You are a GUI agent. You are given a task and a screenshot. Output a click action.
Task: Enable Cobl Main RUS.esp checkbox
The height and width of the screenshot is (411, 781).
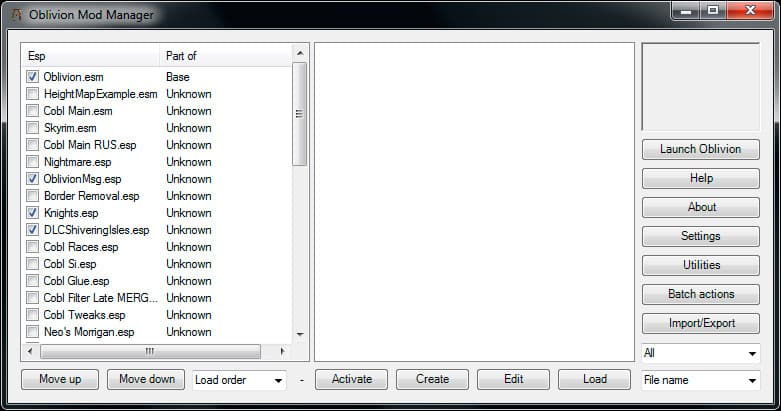32,144
